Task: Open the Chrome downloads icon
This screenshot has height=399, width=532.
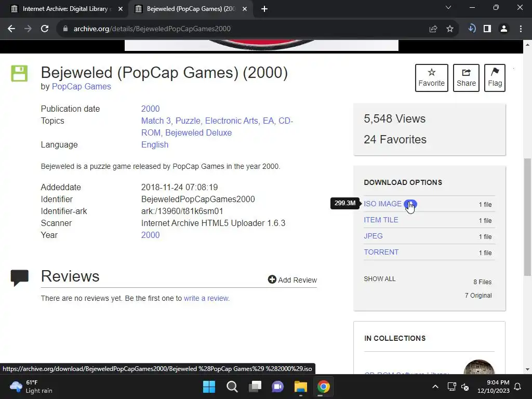Action: coord(472,29)
